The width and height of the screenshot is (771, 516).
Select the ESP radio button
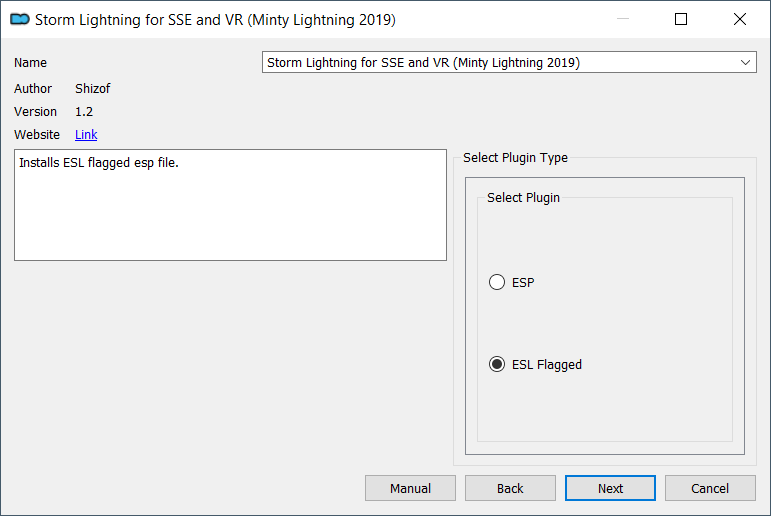[497, 282]
